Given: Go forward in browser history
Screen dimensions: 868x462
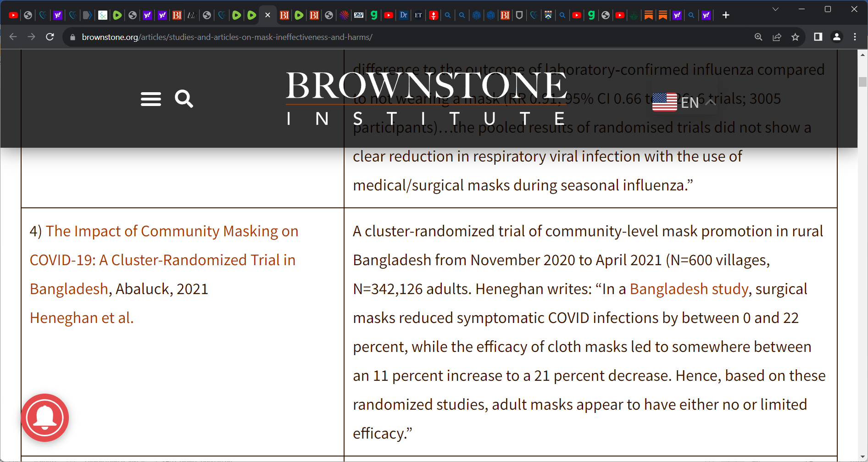Looking at the screenshot, I should (31, 37).
